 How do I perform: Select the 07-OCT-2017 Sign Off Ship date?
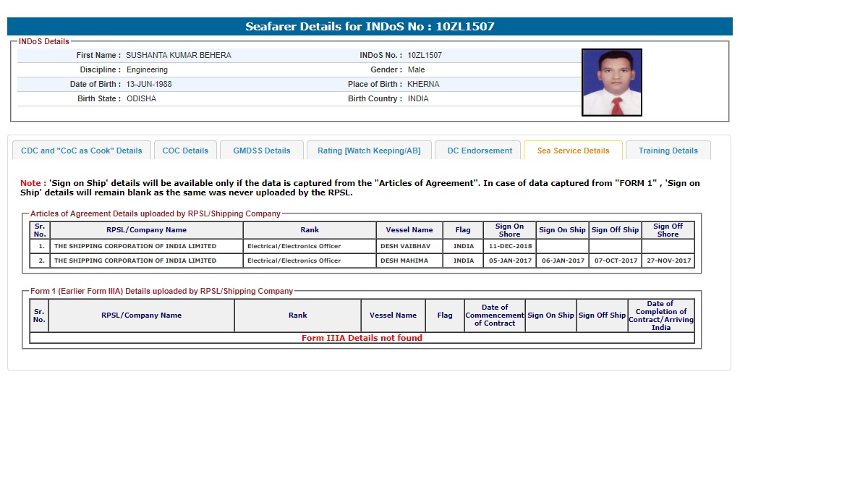[x=616, y=261]
